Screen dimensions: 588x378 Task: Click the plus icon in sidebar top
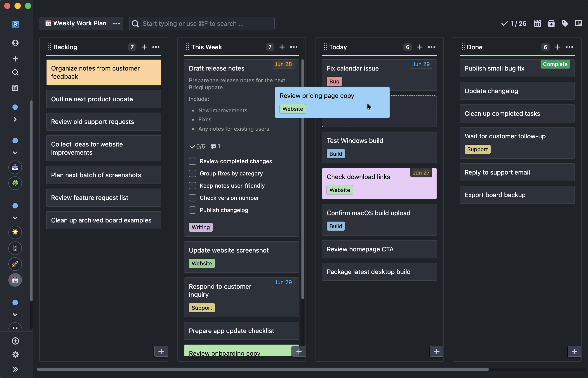tap(15, 59)
